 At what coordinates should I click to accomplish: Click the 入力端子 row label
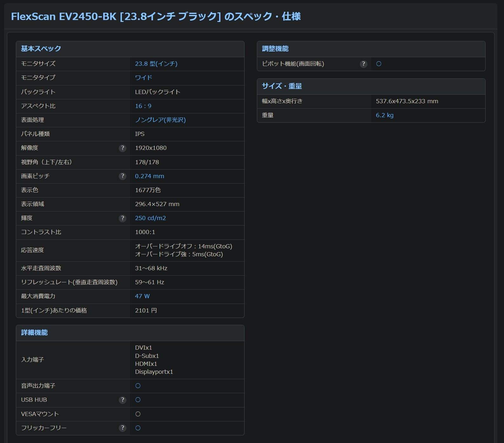(x=32, y=360)
